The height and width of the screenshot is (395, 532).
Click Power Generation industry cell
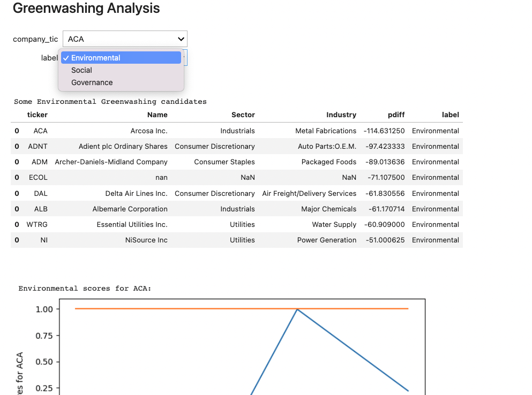pos(327,240)
